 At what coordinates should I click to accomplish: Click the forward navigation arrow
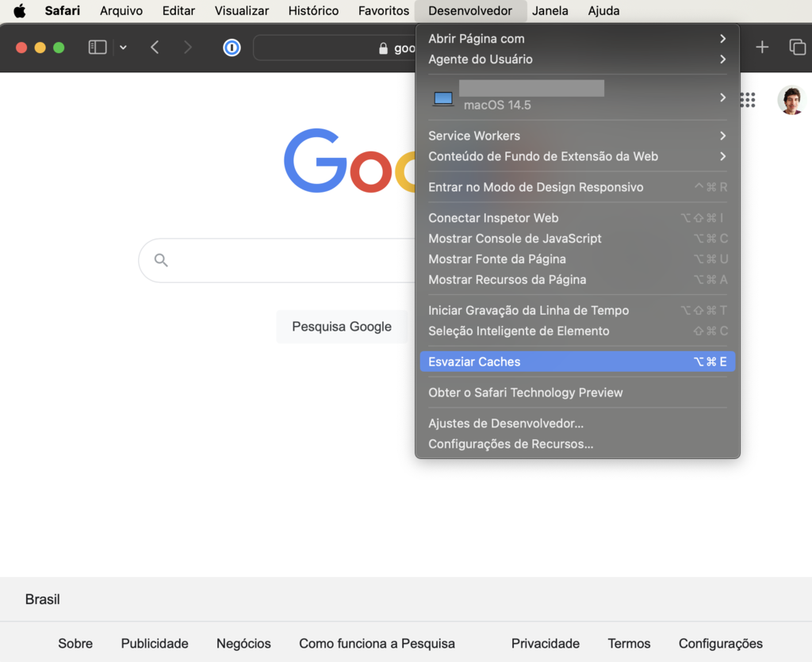click(189, 47)
